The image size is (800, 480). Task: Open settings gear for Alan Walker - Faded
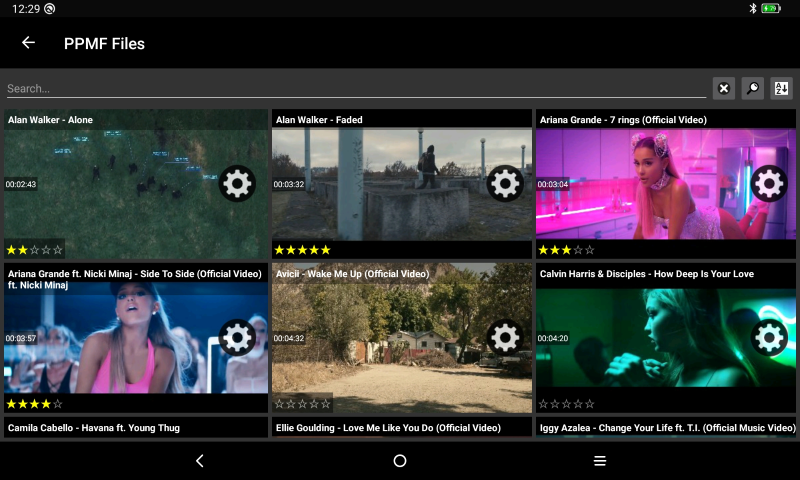(505, 184)
